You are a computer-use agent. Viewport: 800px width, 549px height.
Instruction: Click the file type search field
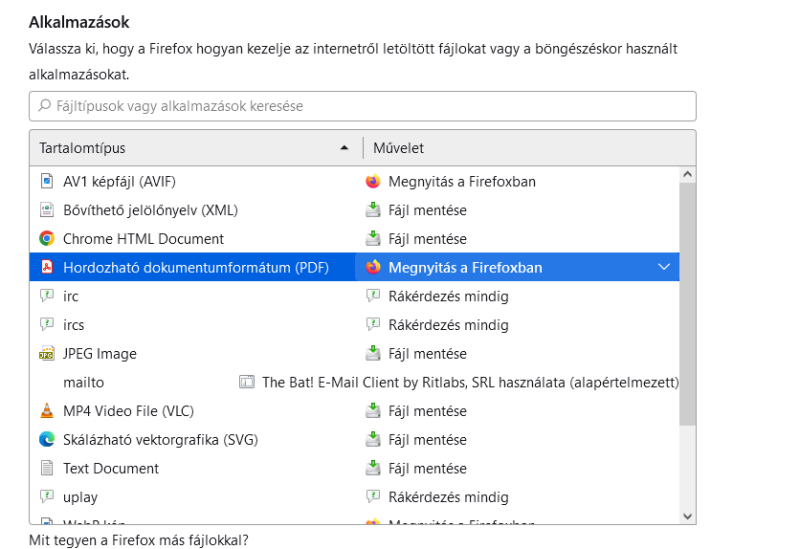pos(362,106)
